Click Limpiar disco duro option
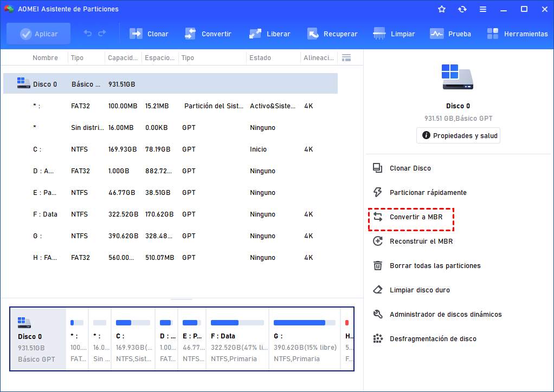The image size is (554, 392). coord(420,290)
